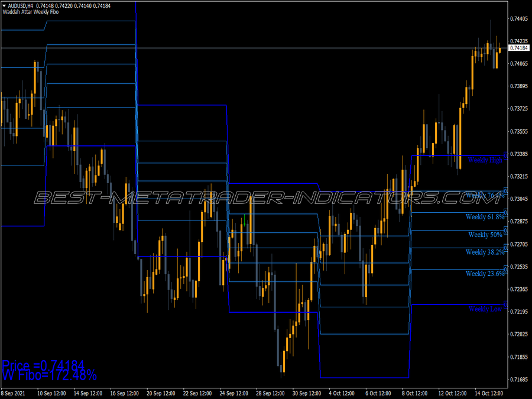The width and height of the screenshot is (532, 399).
Task: Select the 0.73385 value on the price scale
Action: coord(519,154)
